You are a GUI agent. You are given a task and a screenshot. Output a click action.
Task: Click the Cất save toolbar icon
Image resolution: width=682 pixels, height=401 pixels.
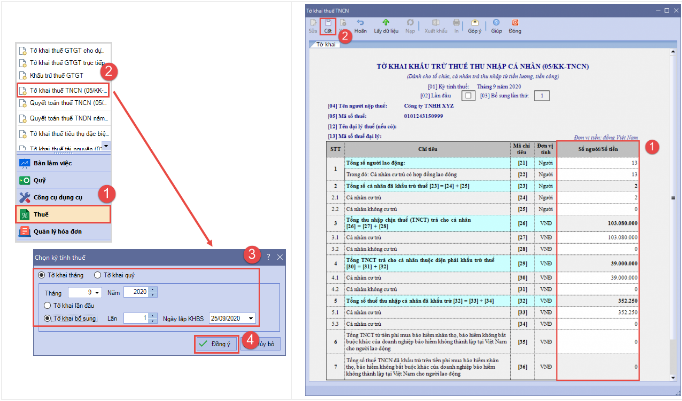(x=328, y=23)
